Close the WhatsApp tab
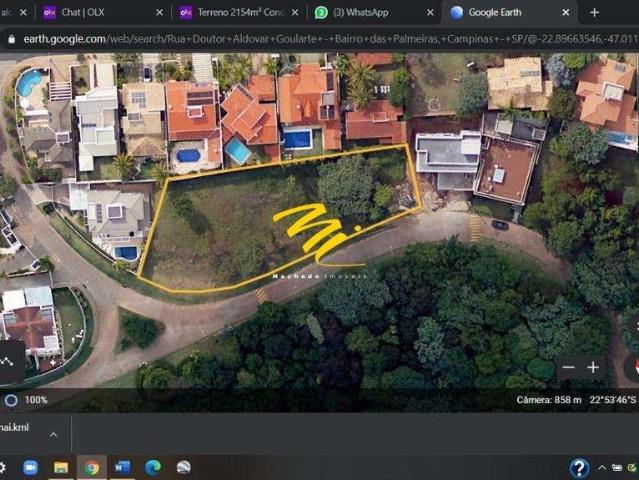This screenshot has width=639, height=480. click(x=430, y=13)
